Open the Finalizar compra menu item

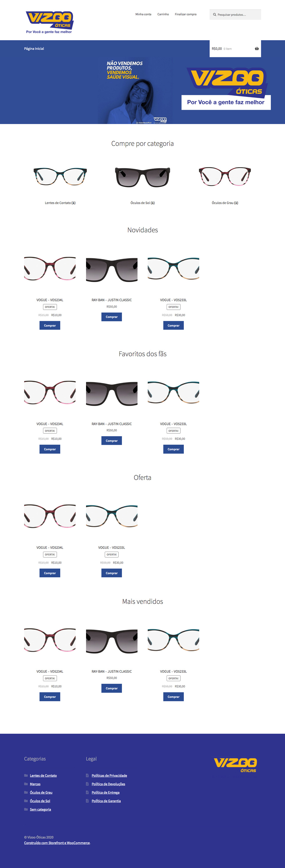186,14
